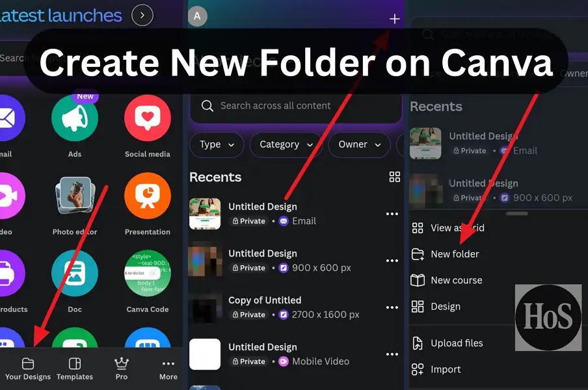Screen dimensions: 588x390
Task: Expand the Owner filter dropdown
Action: [x=359, y=145]
